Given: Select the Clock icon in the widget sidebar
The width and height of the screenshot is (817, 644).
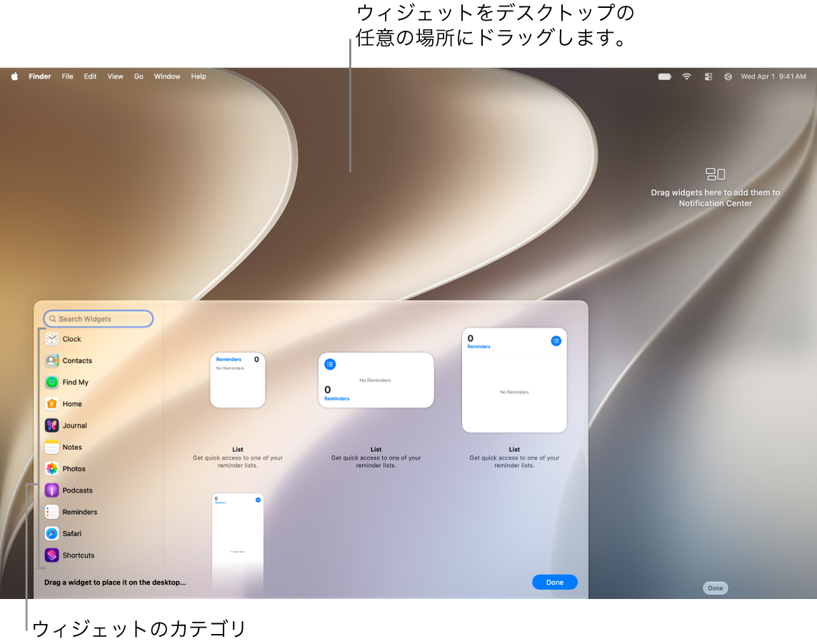Looking at the screenshot, I should (x=51, y=339).
